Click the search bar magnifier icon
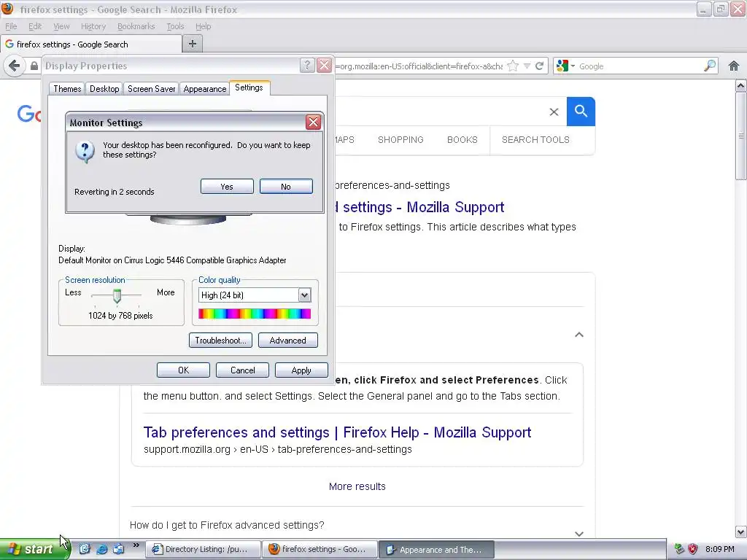 (x=709, y=66)
